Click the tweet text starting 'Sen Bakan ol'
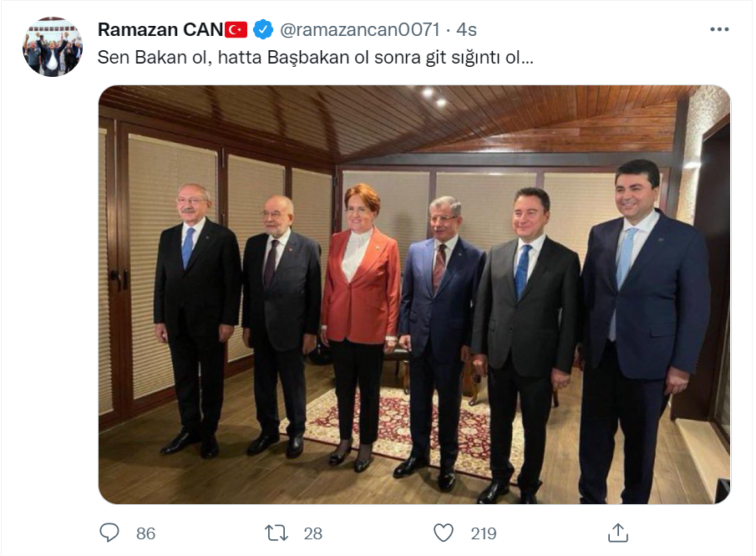756x556 pixels. click(x=315, y=58)
